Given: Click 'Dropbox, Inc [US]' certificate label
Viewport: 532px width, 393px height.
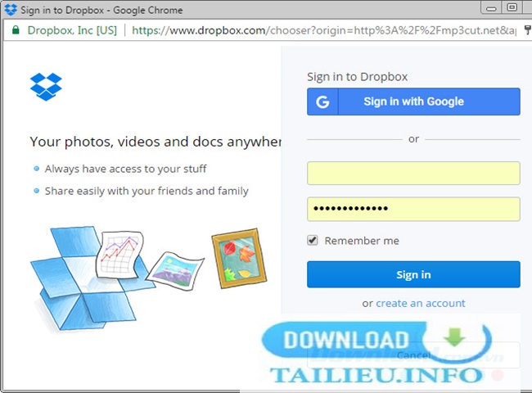Looking at the screenshot, I should (72, 30).
